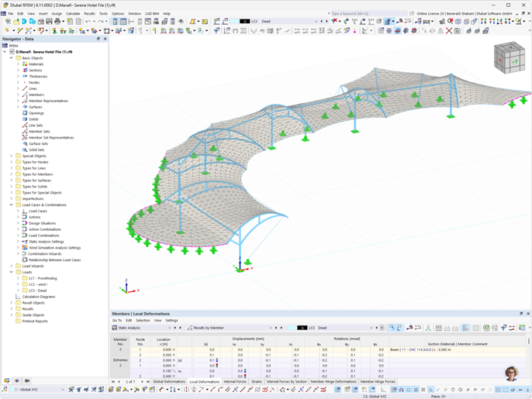
Task: Open the Settings menu in results panel
Action: (x=171, y=320)
